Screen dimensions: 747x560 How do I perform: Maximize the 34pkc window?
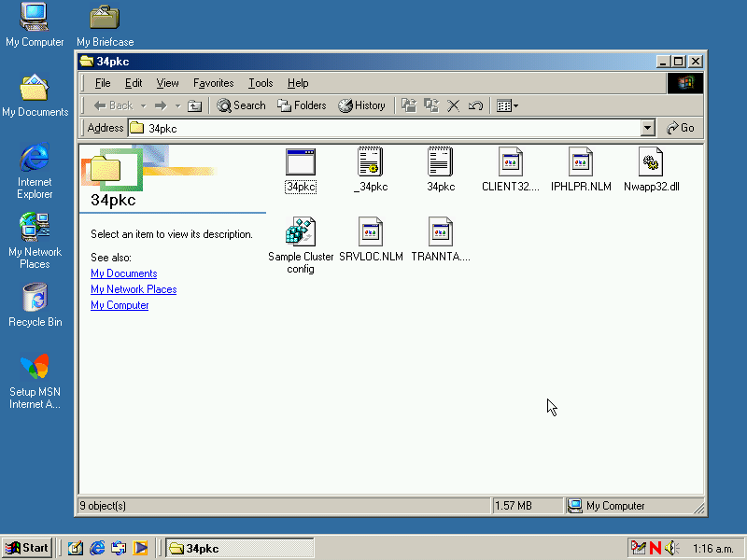coord(679,61)
